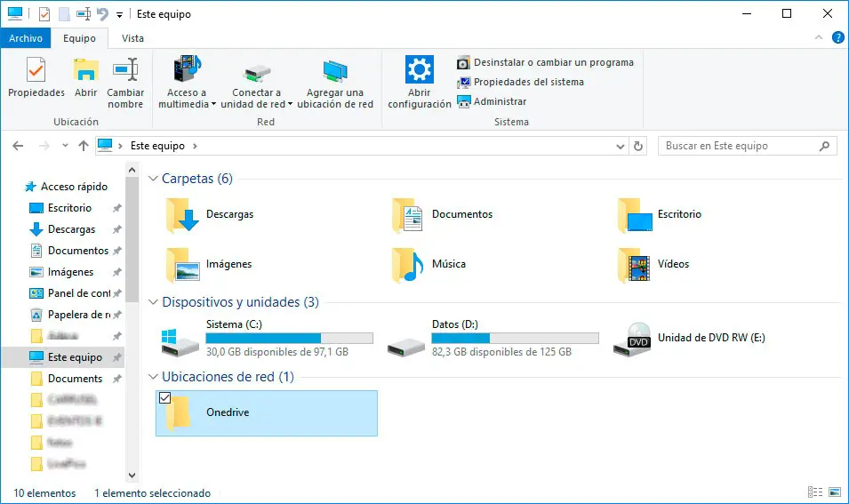Open Imágenes in the navigation pane
This screenshot has width=849, height=504.
point(70,272)
